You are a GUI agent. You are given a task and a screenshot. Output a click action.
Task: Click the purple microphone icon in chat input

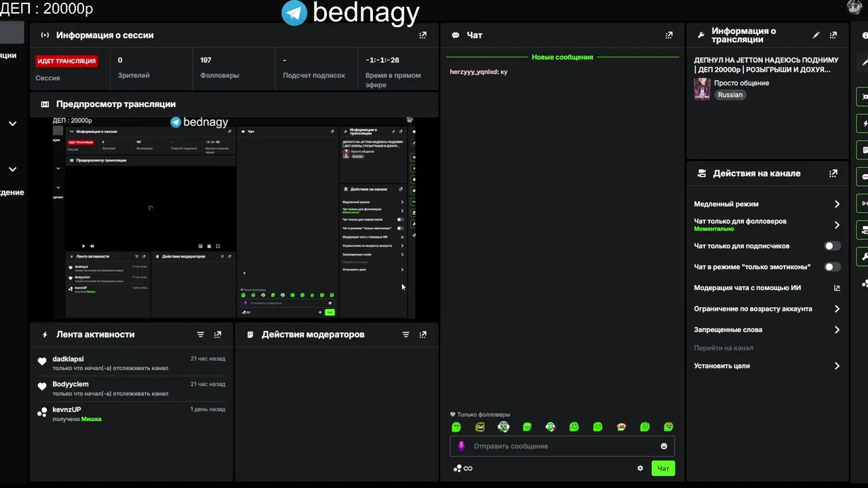point(462,446)
